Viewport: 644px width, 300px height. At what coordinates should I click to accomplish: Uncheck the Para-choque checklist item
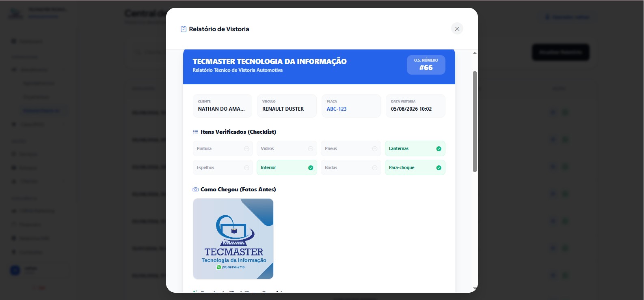tap(415, 167)
